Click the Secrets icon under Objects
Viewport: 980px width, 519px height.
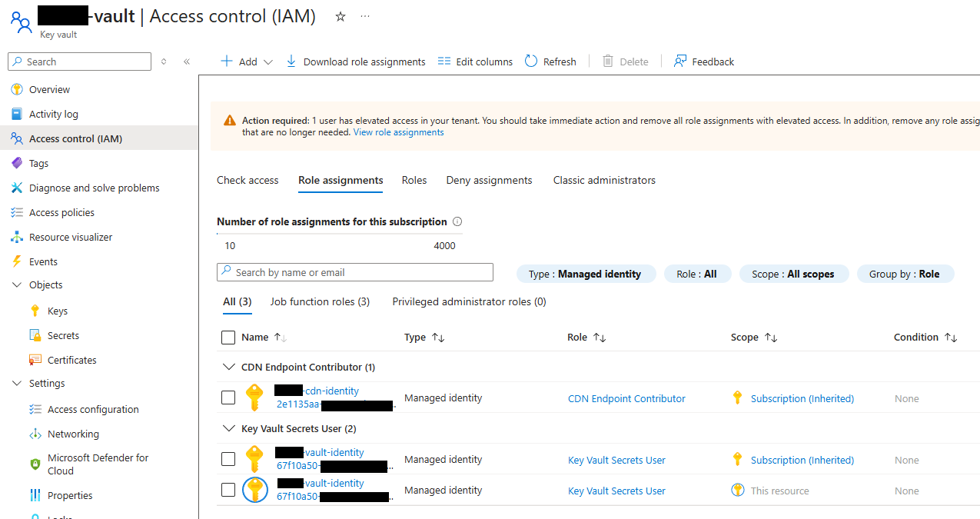pos(35,335)
